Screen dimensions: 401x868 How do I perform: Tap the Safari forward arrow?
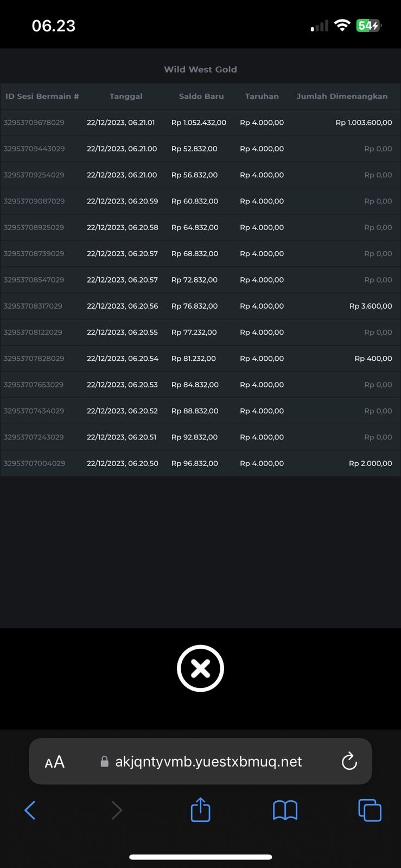pos(117,810)
